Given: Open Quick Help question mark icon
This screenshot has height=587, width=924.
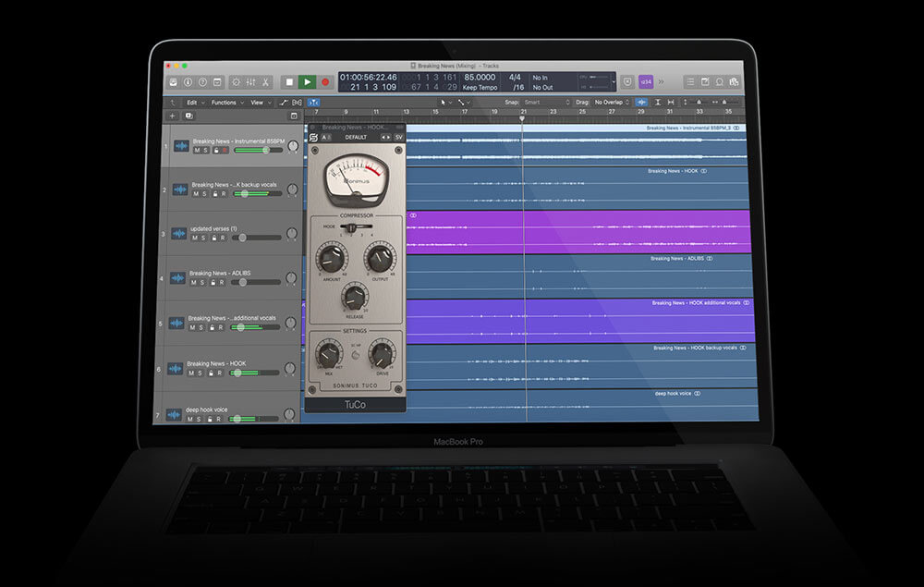Looking at the screenshot, I should (x=202, y=82).
